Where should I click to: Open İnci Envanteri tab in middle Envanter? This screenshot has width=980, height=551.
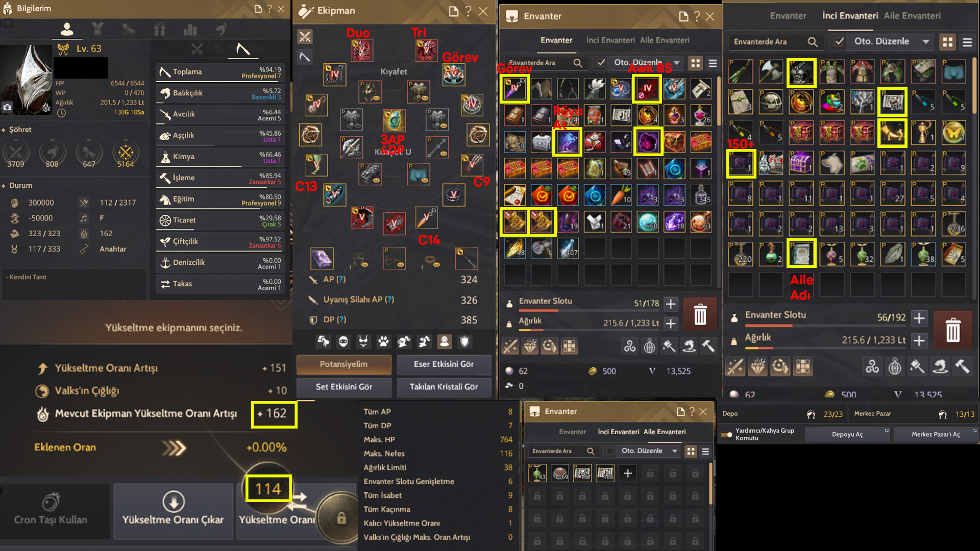610,40
